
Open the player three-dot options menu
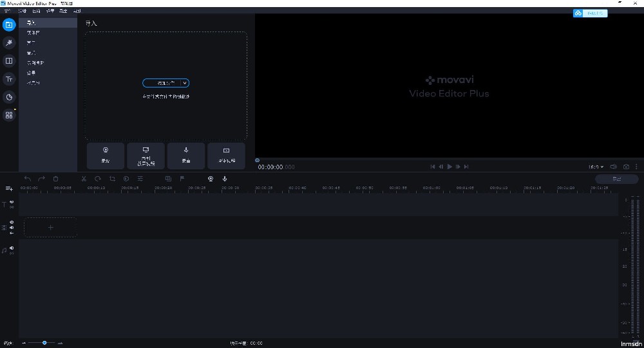point(637,167)
